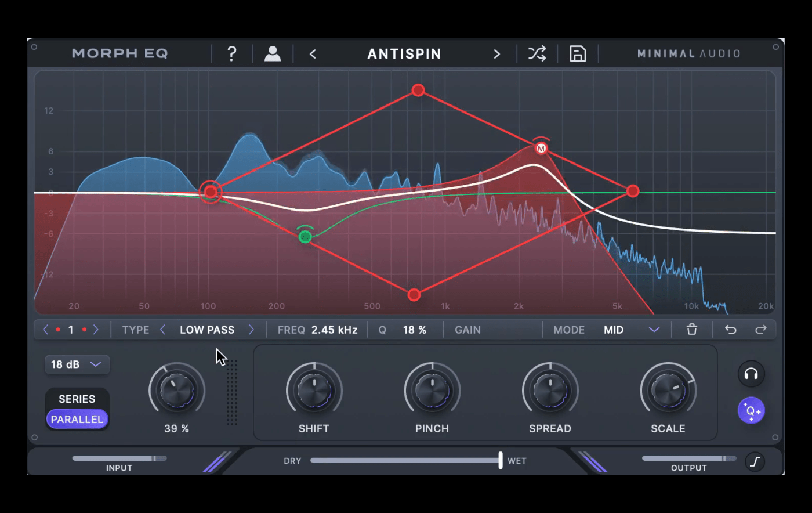Screen dimensions: 812x513
Task: Click the GAIN field
Action: (467, 330)
